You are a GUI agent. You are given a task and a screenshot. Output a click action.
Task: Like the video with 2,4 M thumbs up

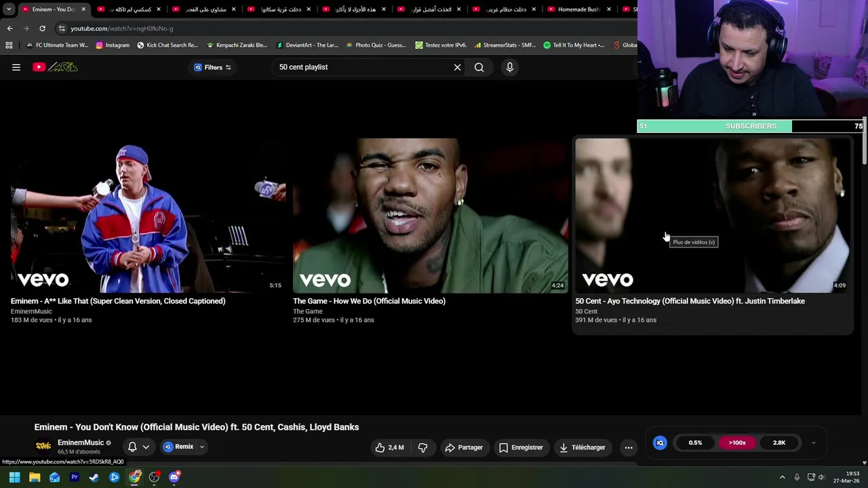point(389,447)
